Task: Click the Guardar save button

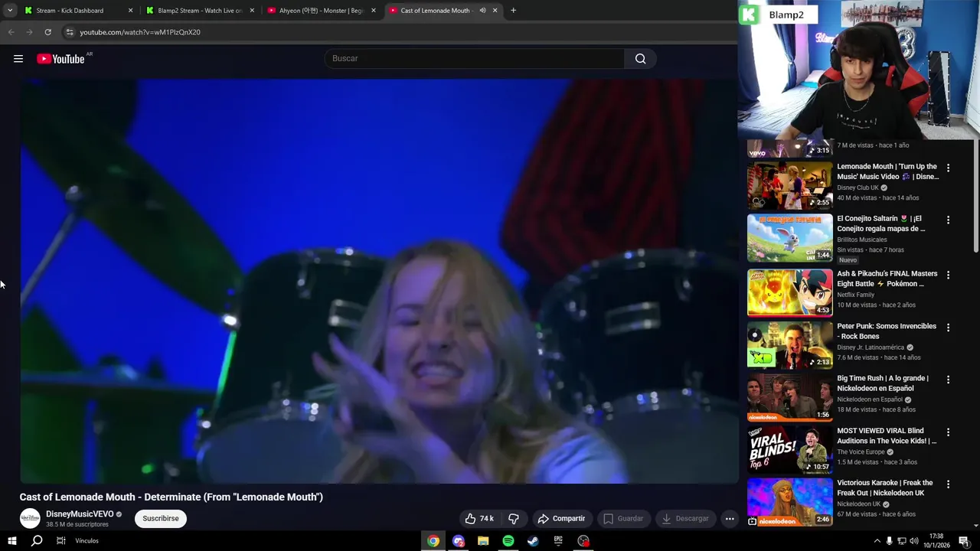Action: (622, 518)
